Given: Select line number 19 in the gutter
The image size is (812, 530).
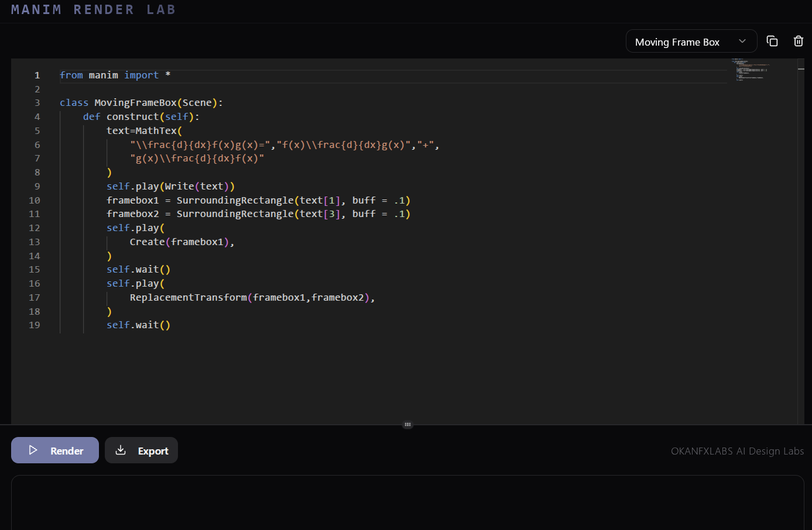Looking at the screenshot, I should 35,325.
